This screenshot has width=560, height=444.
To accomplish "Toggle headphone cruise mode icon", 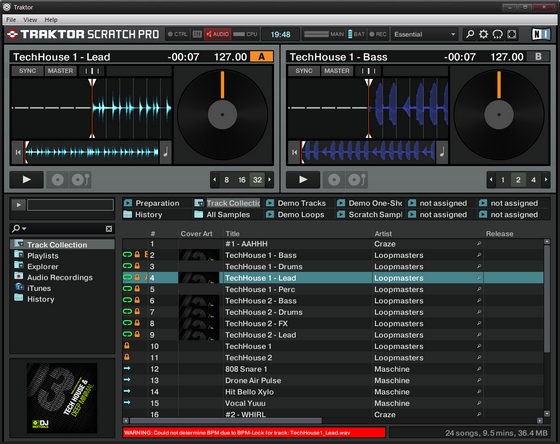I will [498, 34].
